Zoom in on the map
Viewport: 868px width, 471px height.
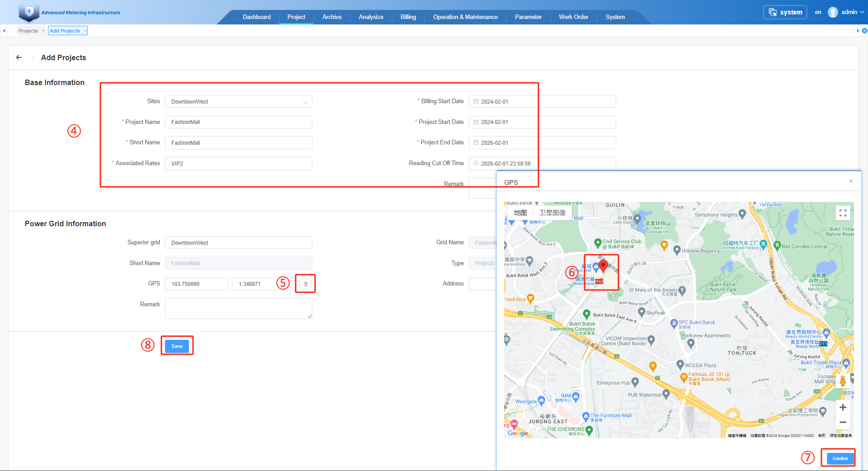pyautogui.click(x=843, y=408)
